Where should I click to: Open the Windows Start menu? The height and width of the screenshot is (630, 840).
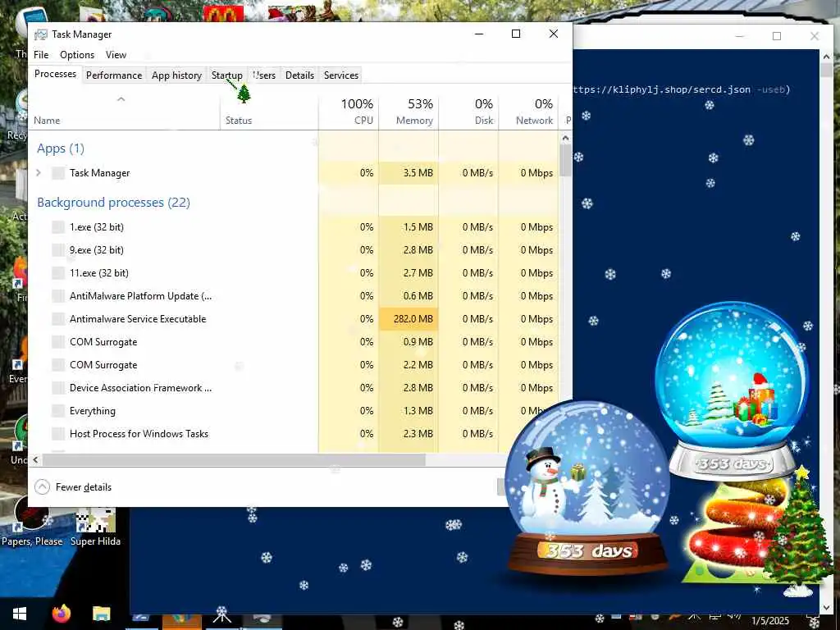(x=20, y=614)
